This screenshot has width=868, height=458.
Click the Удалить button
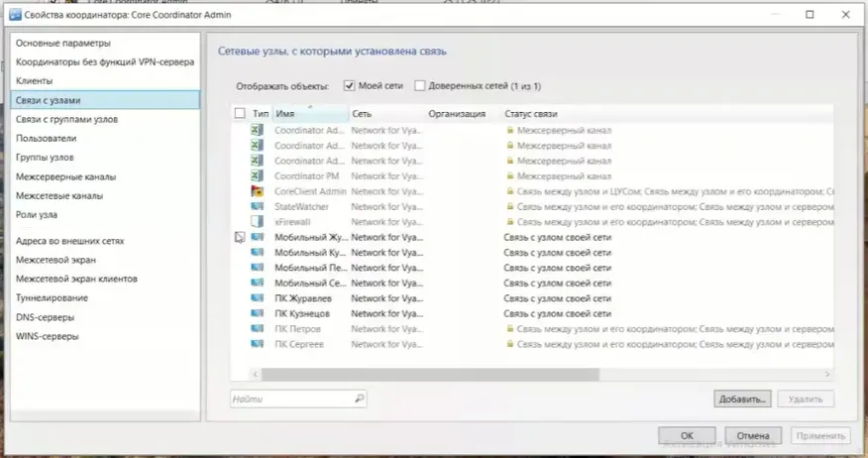coord(806,399)
